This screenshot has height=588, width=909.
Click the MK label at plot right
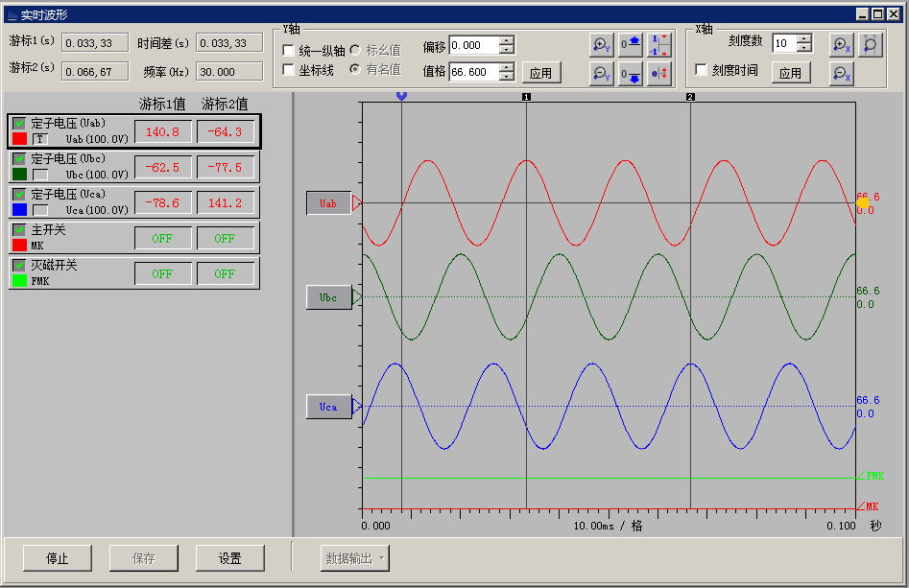coord(873,506)
